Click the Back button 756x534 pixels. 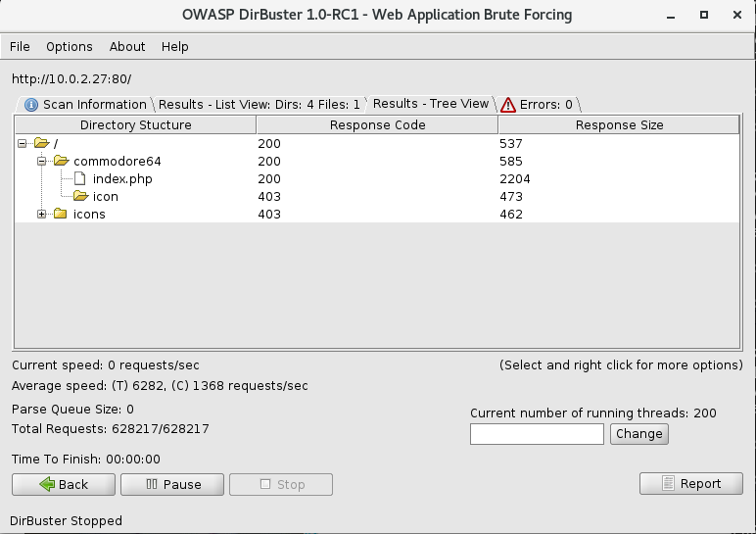click(x=64, y=484)
